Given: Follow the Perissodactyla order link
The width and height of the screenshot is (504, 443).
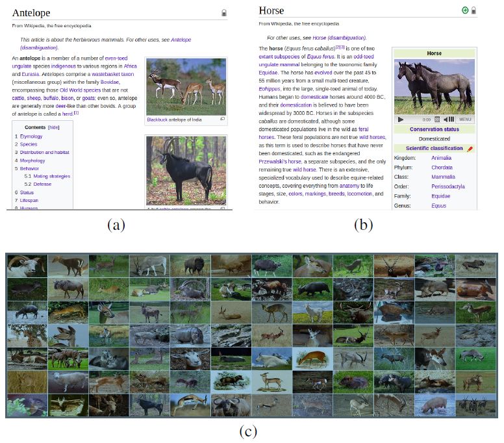Looking at the screenshot, I should click(448, 186).
